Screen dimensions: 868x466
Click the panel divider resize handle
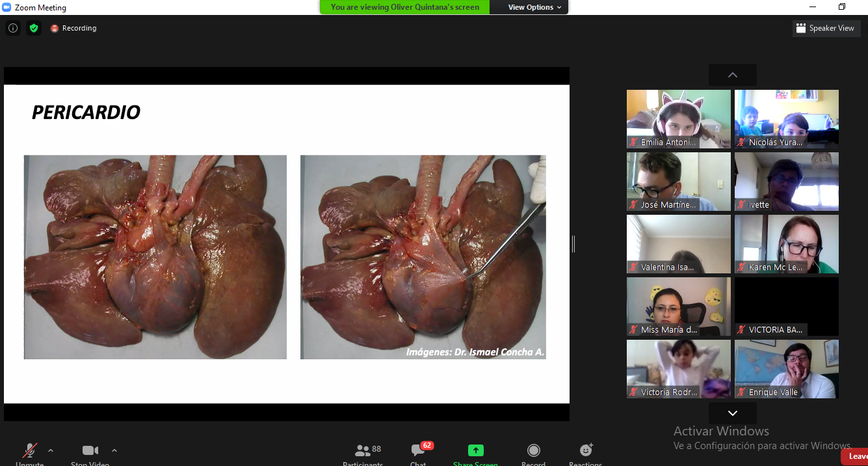point(573,244)
